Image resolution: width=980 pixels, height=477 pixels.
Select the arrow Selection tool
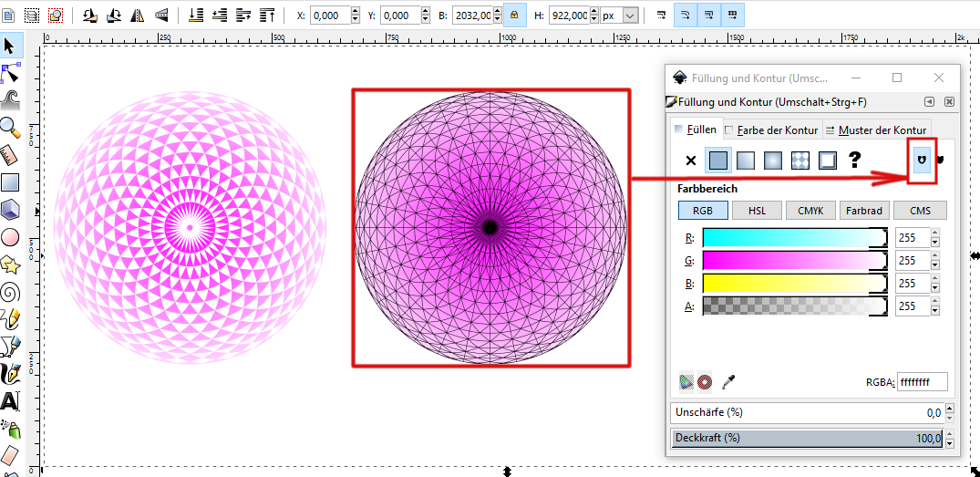(10, 45)
